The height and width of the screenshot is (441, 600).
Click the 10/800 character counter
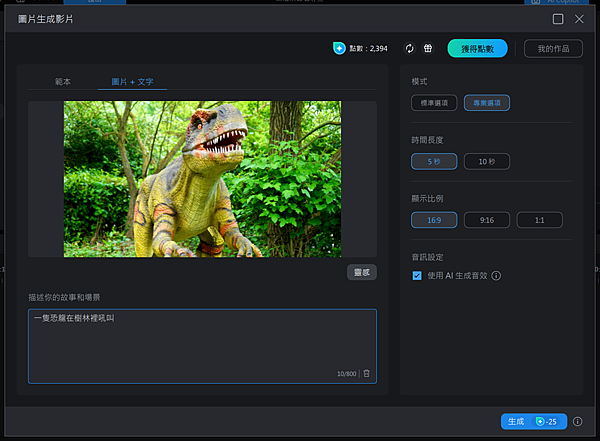coord(346,374)
